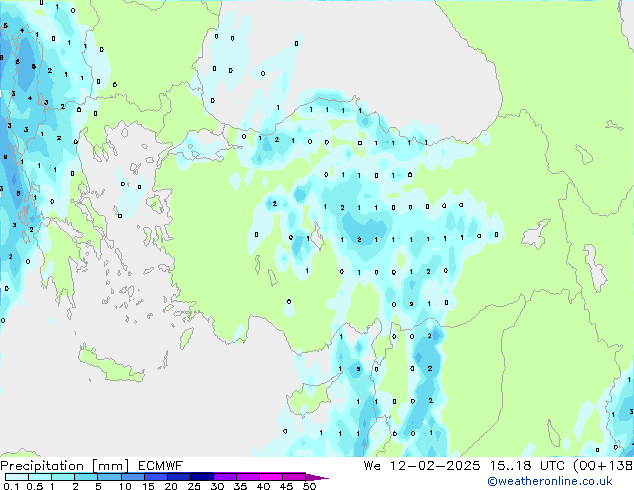Click the "30" legend scale label

[x=217, y=486]
